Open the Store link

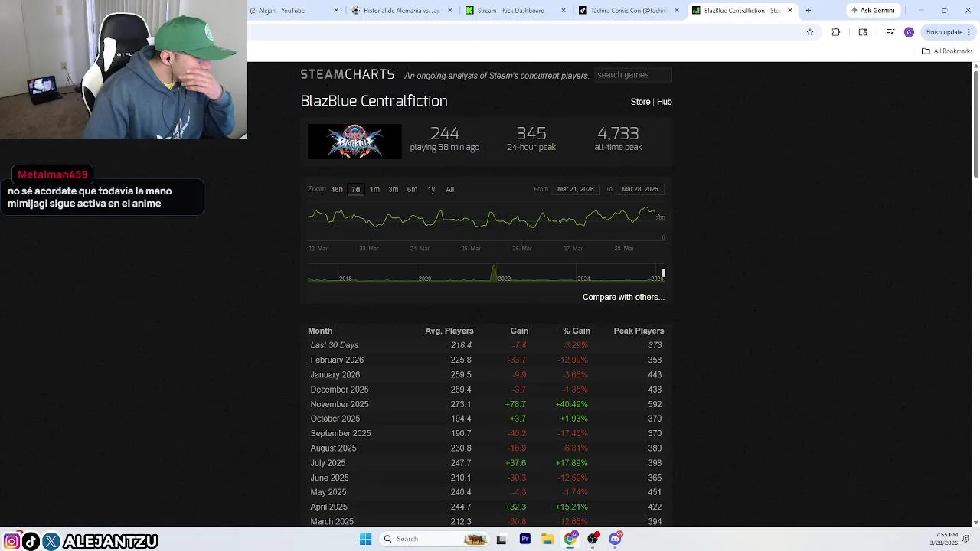pos(640,102)
